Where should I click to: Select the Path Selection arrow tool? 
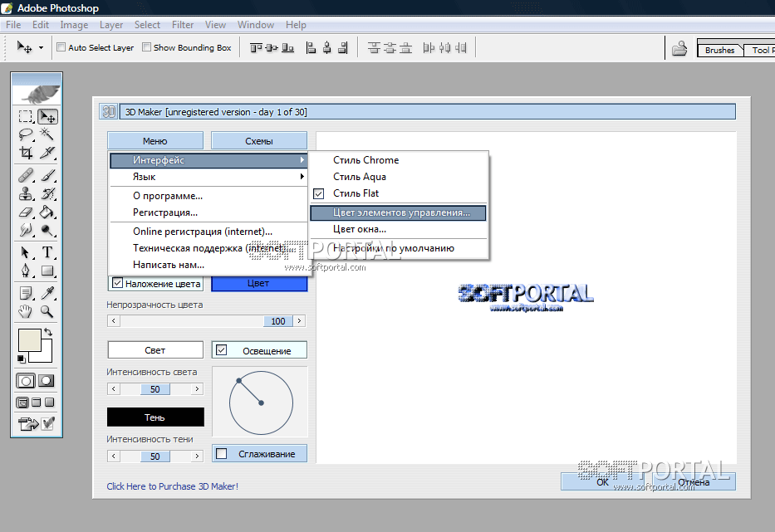[x=26, y=252]
